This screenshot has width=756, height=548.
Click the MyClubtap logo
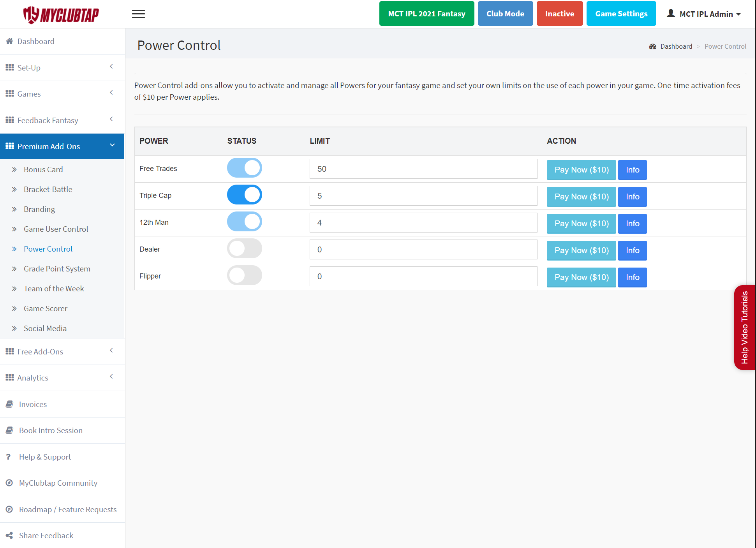pyautogui.click(x=61, y=15)
